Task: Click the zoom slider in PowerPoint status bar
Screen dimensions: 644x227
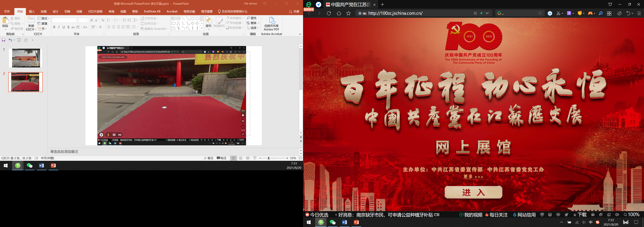Action: (268, 158)
